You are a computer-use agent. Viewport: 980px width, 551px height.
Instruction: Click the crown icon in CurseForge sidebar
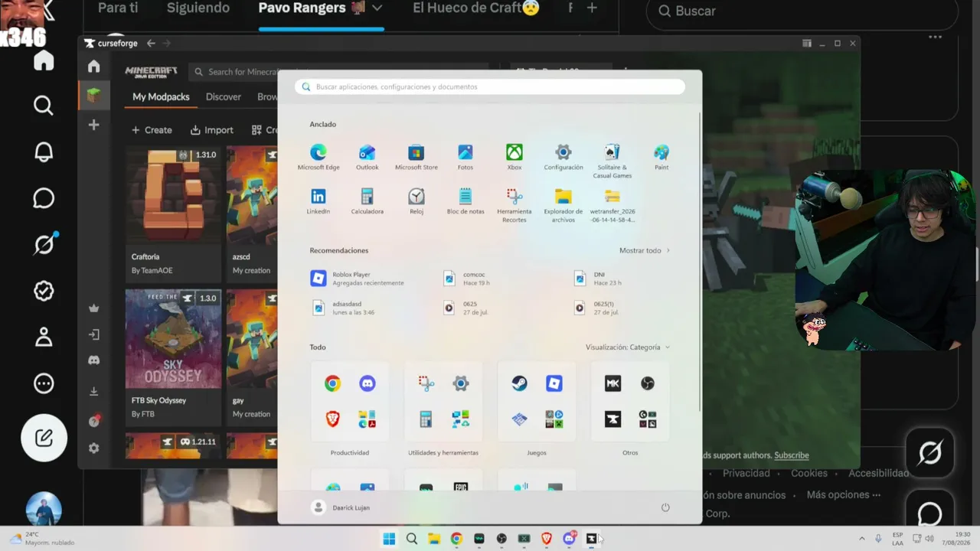tap(93, 308)
